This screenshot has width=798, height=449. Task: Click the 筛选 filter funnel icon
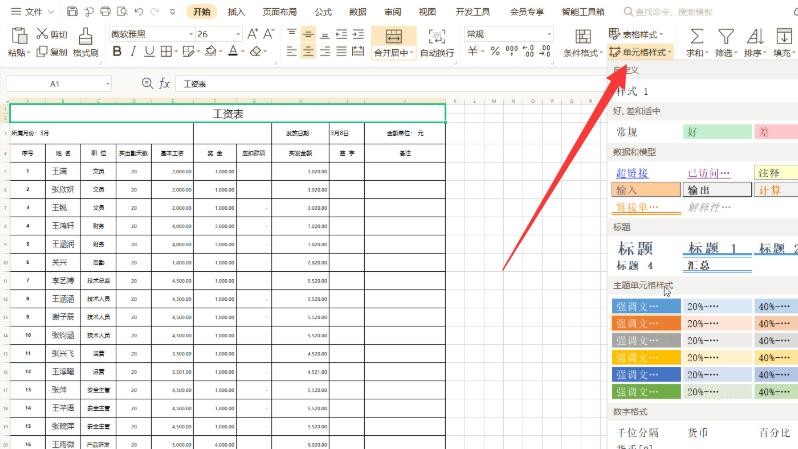[x=727, y=36]
